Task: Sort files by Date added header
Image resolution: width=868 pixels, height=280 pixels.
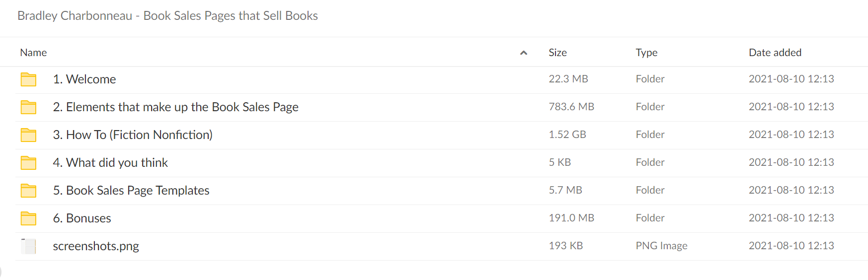Action: (x=775, y=53)
